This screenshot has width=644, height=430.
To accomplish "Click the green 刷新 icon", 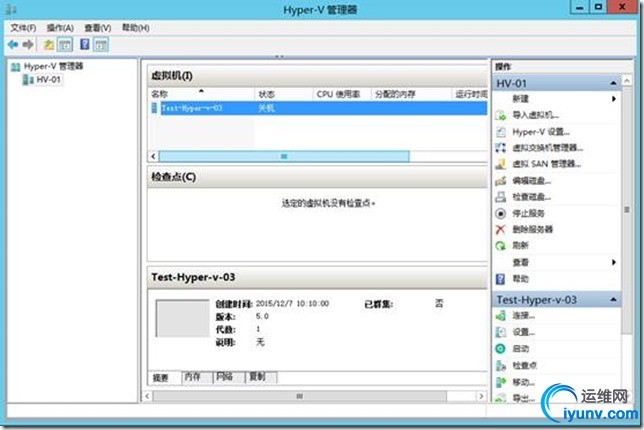I will click(501, 246).
